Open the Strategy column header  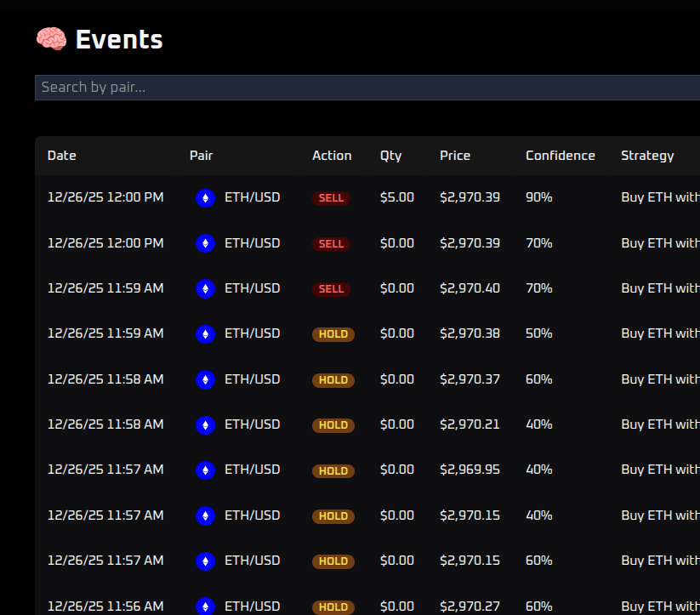click(647, 156)
